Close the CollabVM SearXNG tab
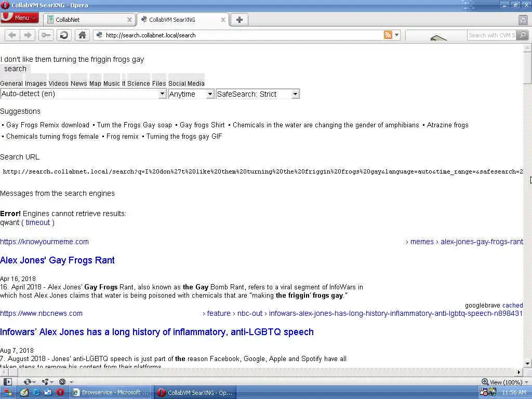Image resolution: width=532 pixels, height=399 pixels. (223, 20)
